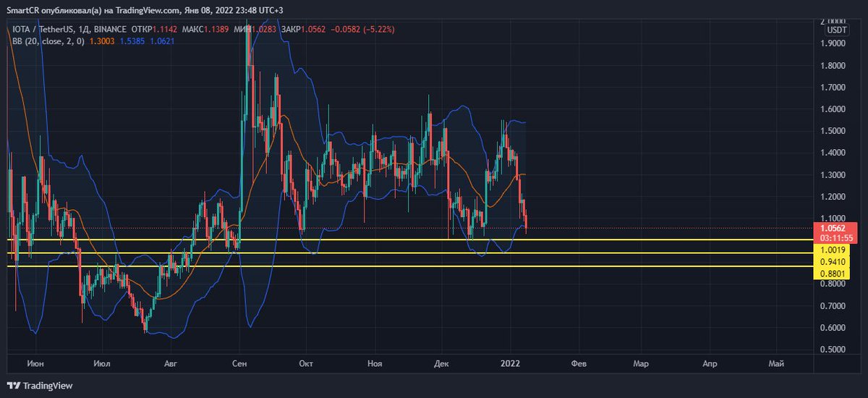Viewport: 868px width, 398px height.
Task: Click the Май month on time axis
Action: tap(776, 364)
